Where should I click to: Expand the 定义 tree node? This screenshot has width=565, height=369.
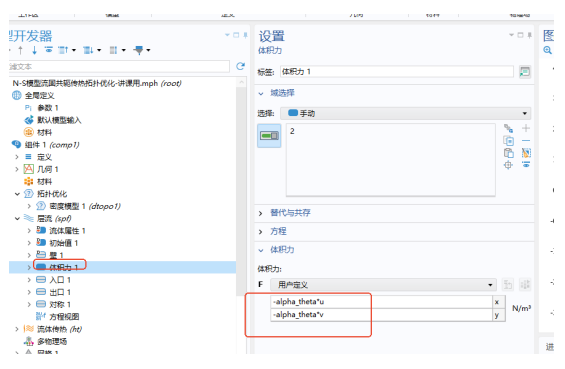click(x=17, y=157)
